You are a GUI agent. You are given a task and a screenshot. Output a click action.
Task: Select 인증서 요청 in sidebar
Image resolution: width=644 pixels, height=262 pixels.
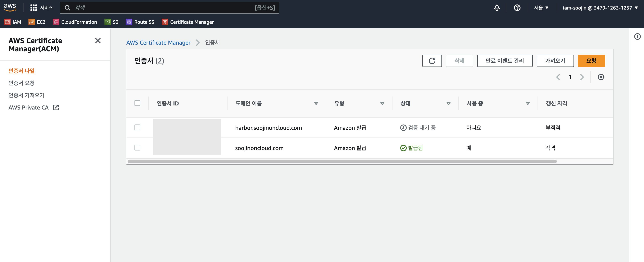click(x=22, y=83)
